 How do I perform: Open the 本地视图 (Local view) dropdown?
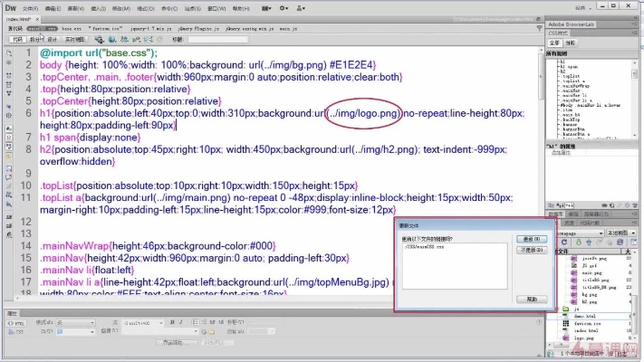coord(620,233)
